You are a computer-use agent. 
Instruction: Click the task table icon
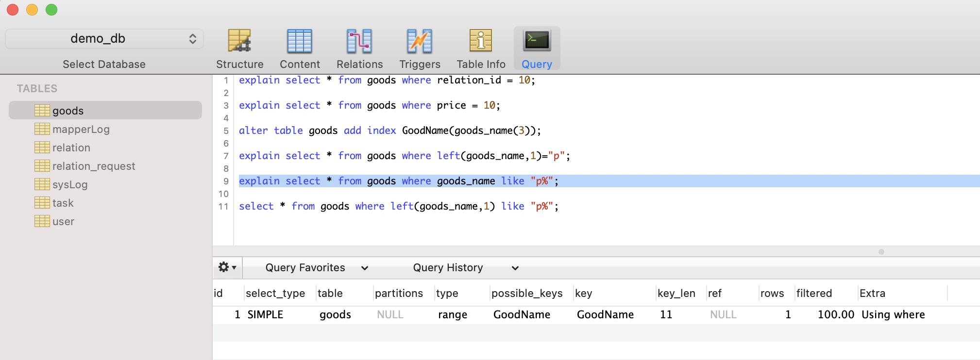tap(42, 203)
